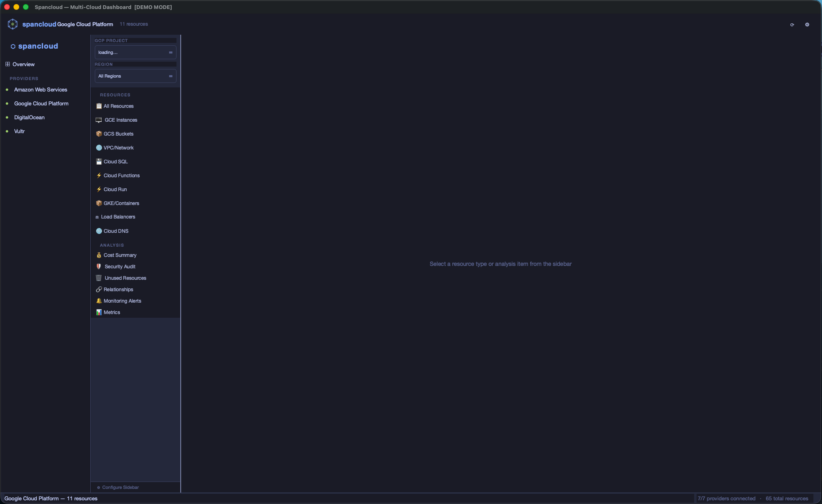Viewport: 822px width, 504px height.
Task: Select Amazon Web Services provider
Action: (x=40, y=90)
